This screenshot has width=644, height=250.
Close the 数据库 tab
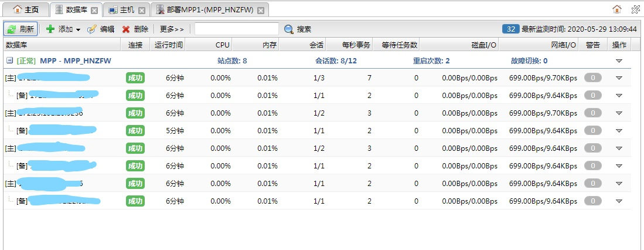(94, 11)
